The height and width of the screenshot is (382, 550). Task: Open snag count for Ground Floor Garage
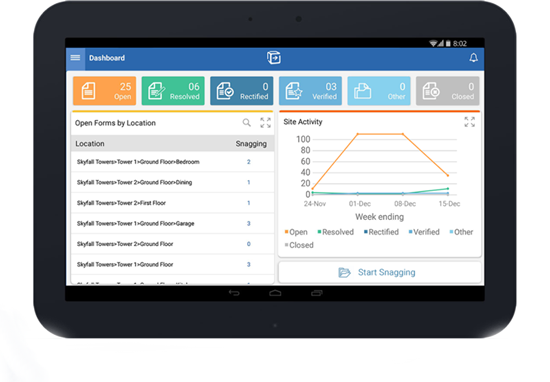tap(249, 223)
